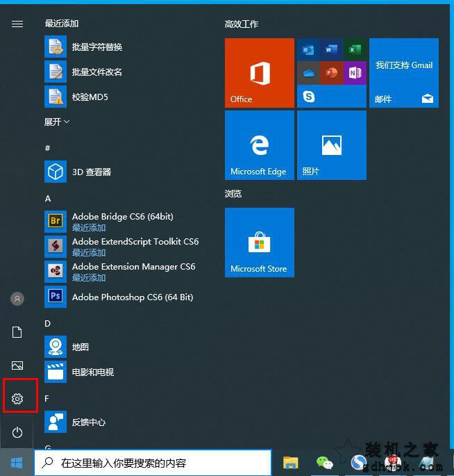
Task: Click the 浏览 tile group title
Action: [x=233, y=193]
